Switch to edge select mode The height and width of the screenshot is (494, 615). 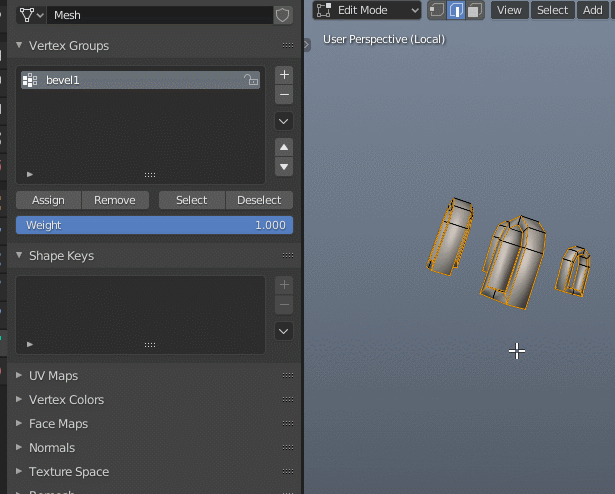click(x=456, y=10)
